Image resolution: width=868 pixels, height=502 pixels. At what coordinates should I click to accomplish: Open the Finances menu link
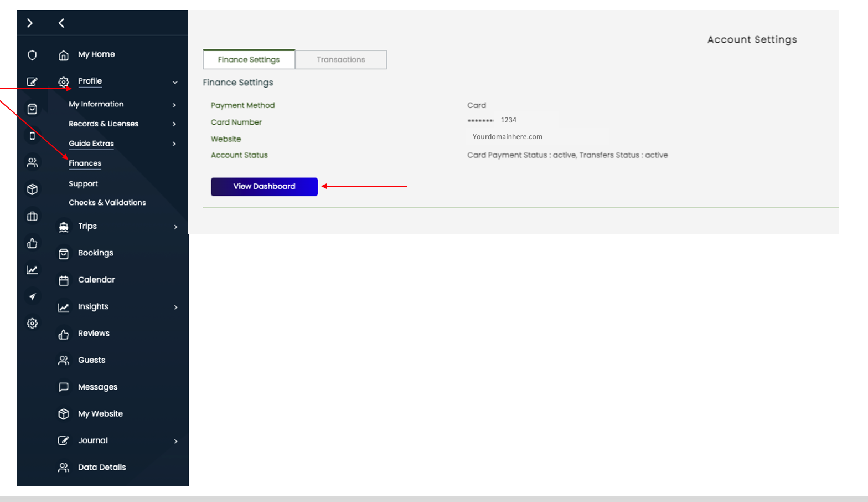point(85,163)
